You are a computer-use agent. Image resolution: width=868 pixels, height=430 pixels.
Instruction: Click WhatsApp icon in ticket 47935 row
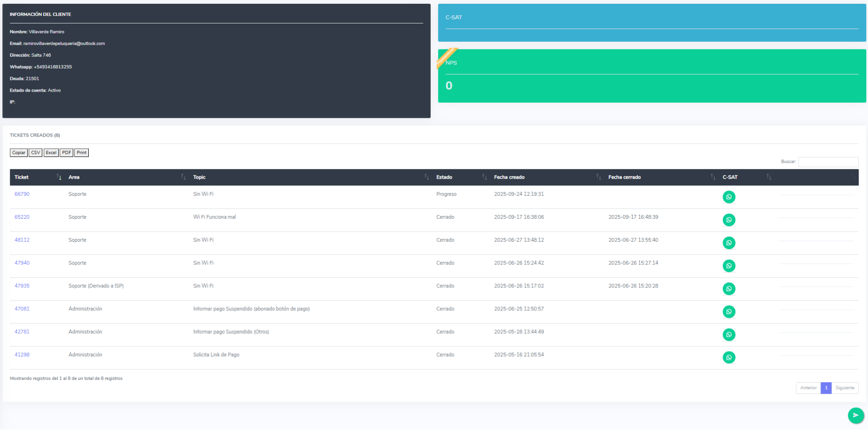coord(728,289)
